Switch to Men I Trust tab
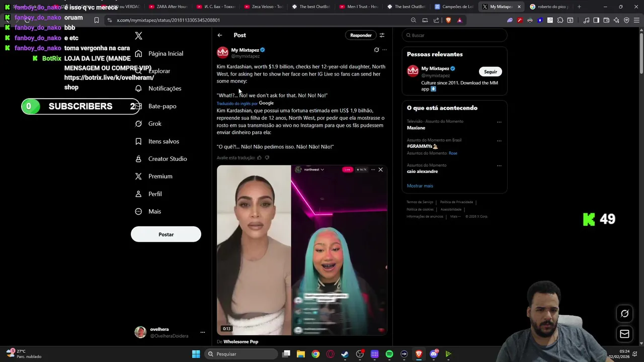The height and width of the screenshot is (362, 644). click(358, 7)
